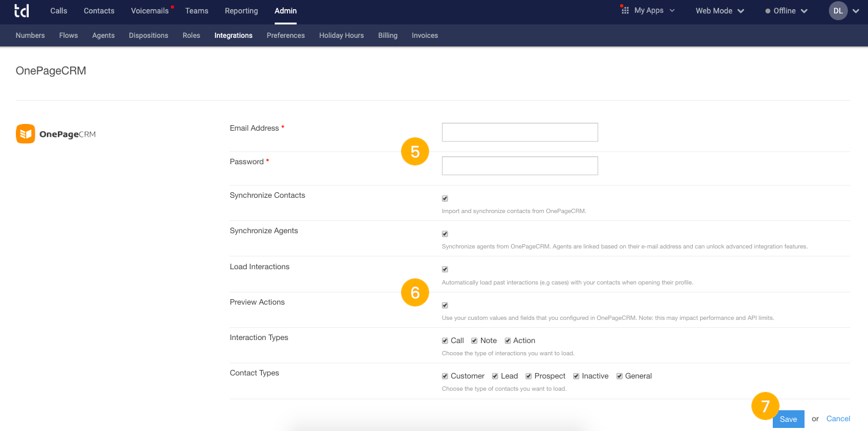Select the Admin tab
This screenshot has width=868, height=431.
[x=286, y=10]
